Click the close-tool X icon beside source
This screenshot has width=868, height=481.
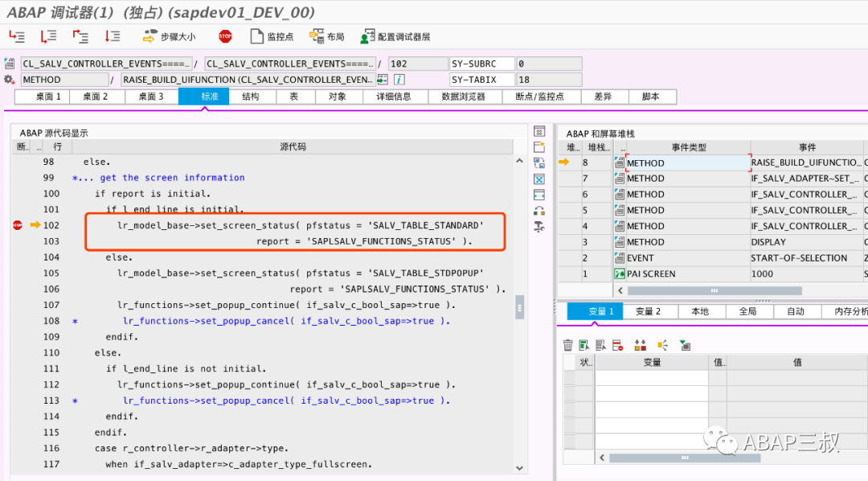coord(539,179)
